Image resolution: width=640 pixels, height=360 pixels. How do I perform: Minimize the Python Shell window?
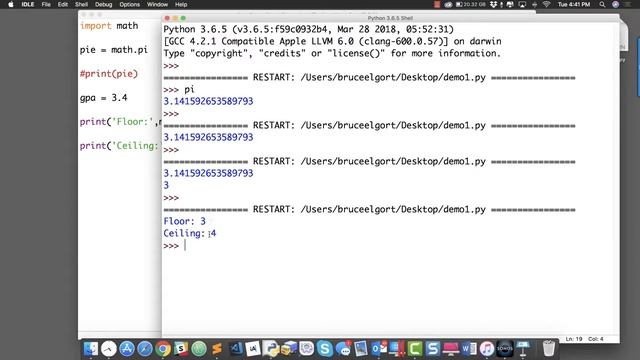tap(175, 18)
